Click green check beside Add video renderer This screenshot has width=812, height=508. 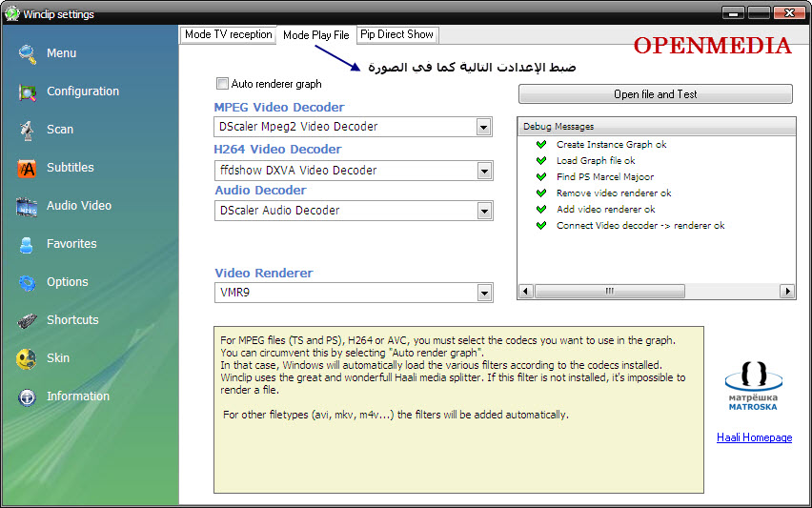point(541,210)
